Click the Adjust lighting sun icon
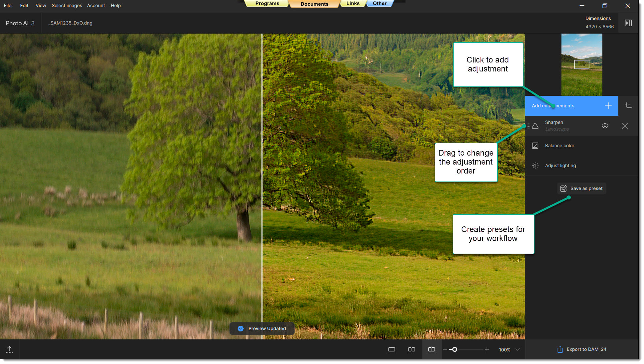Viewport: 644px width, 364px height. coord(535,166)
